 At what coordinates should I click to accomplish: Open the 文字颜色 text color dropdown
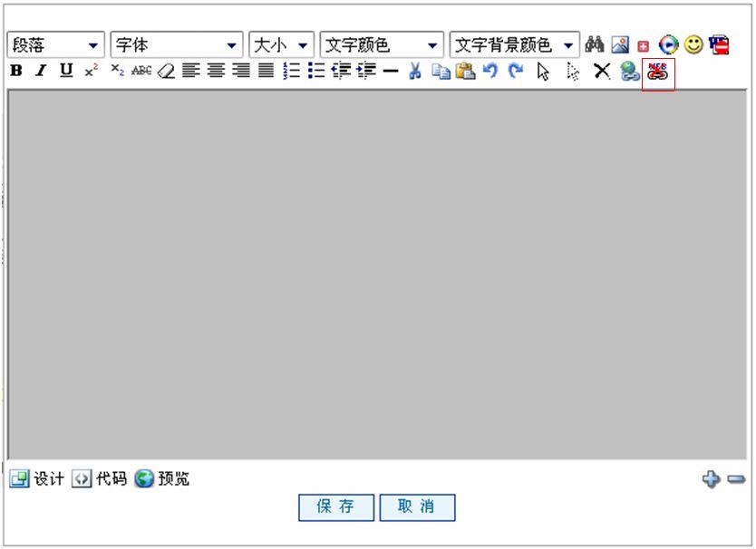click(382, 45)
